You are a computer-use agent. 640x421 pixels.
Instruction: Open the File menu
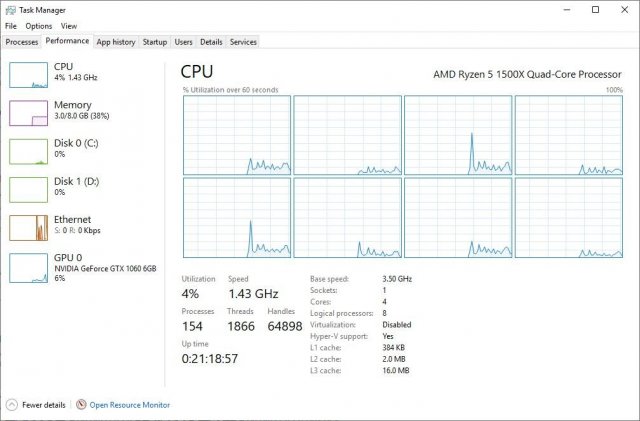tap(11, 26)
